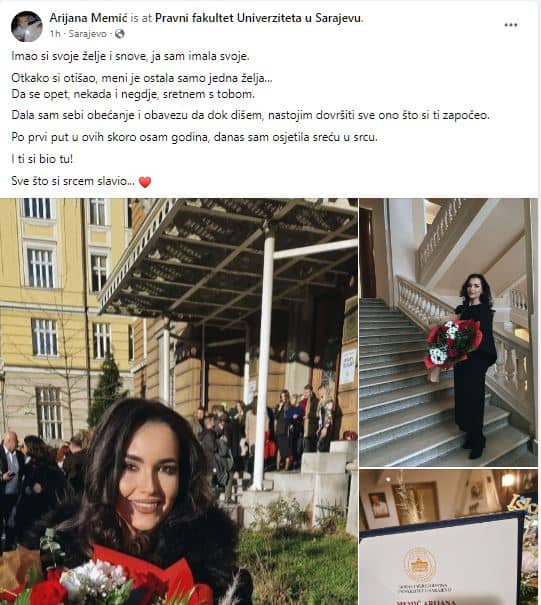Image resolution: width=541 pixels, height=605 pixels.
Task: Click the globe public privacy icon
Action: [120, 34]
